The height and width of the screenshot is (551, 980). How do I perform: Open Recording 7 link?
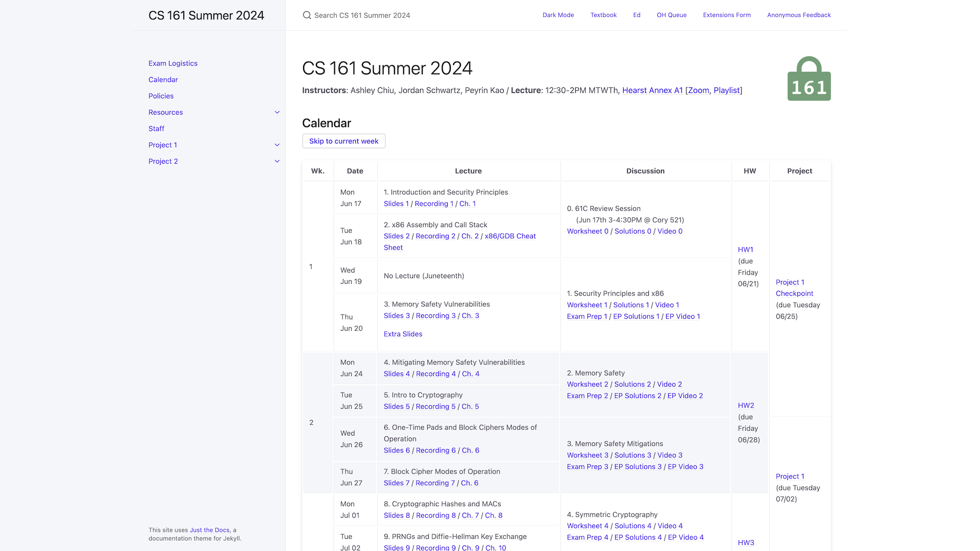coord(435,483)
